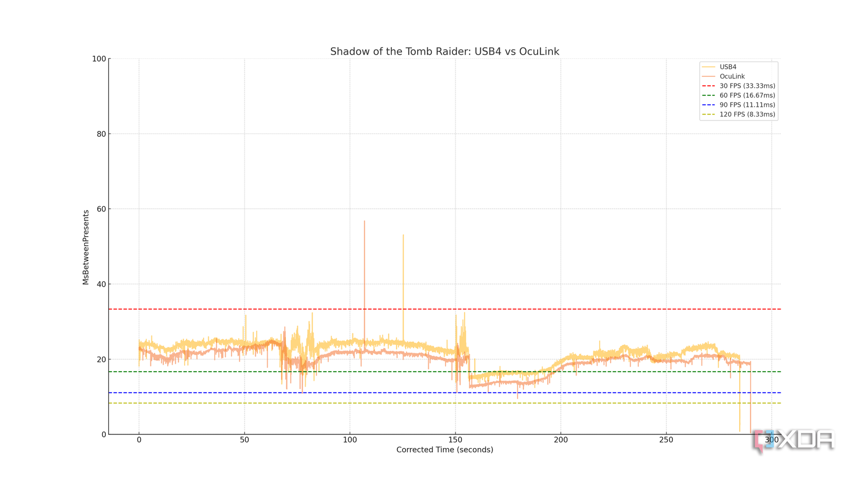Click the green dashed 60 FPS threshold line
The height and width of the screenshot is (488, 868).
[445, 372]
